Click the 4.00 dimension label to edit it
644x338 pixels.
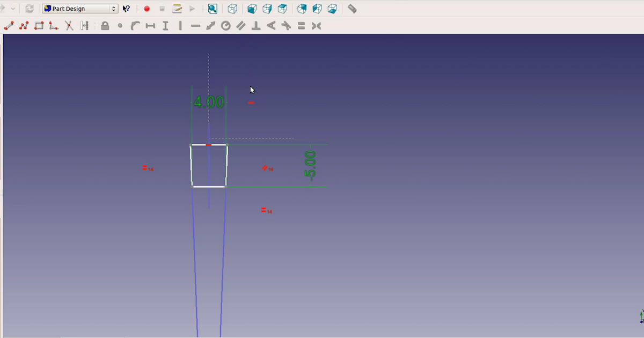click(x=208, y=102)
